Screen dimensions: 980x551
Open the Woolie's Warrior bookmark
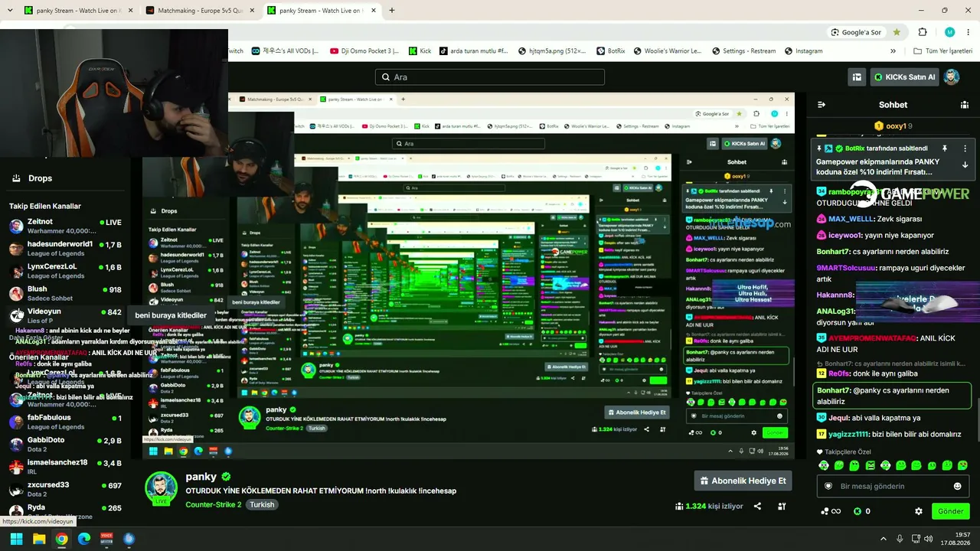[668, 51]
